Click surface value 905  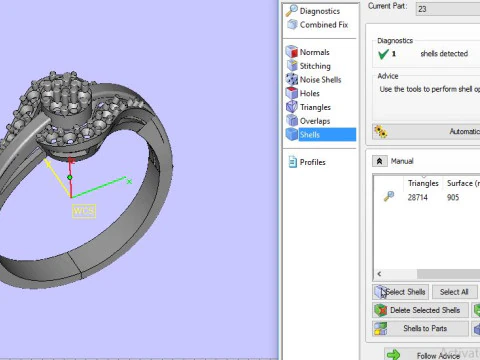click(x=453, y=198)
